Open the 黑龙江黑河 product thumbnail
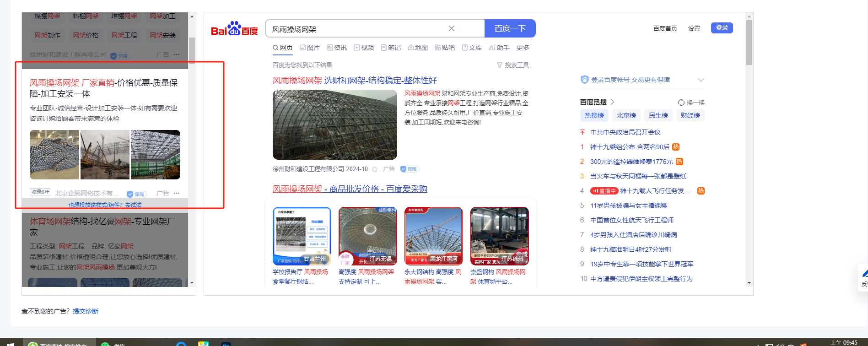This screenshot has height=346, width=868. [434, 236]
